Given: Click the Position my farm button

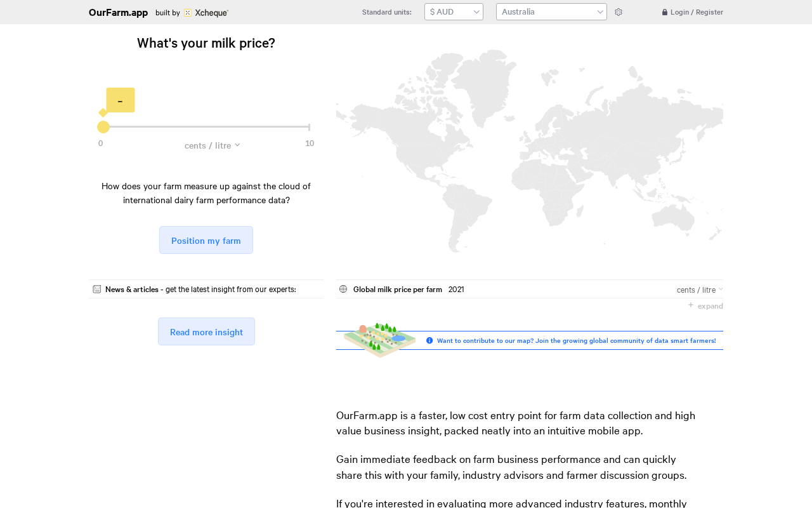Looking at the screenshot, I should [x=206, y=240].
